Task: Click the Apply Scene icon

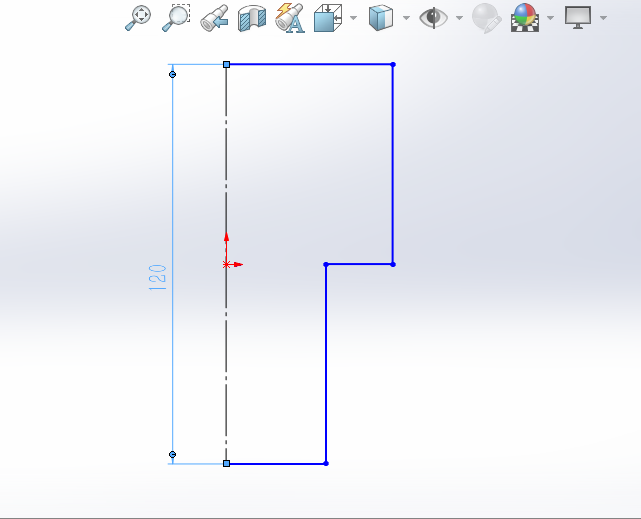Action: coord(525,18)
